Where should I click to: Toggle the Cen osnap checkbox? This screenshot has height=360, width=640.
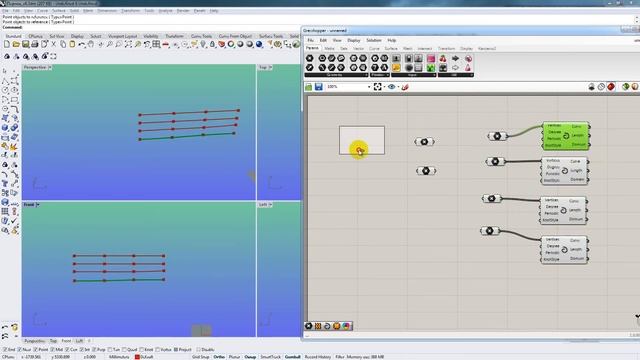click(x=67, y=350)
